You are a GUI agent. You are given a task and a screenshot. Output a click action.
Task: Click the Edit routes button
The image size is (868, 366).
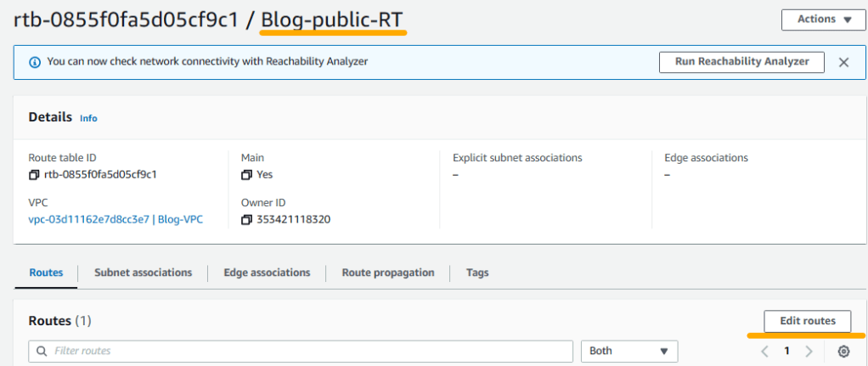(x=807, y=321)
